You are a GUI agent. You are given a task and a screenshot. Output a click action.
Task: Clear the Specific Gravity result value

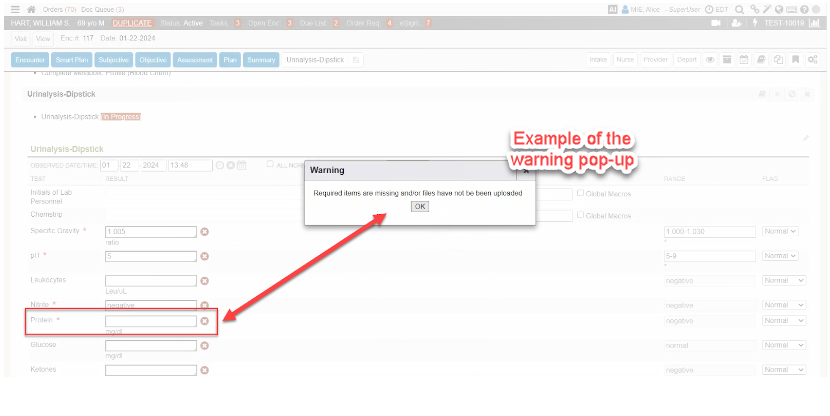pos(205,232)
